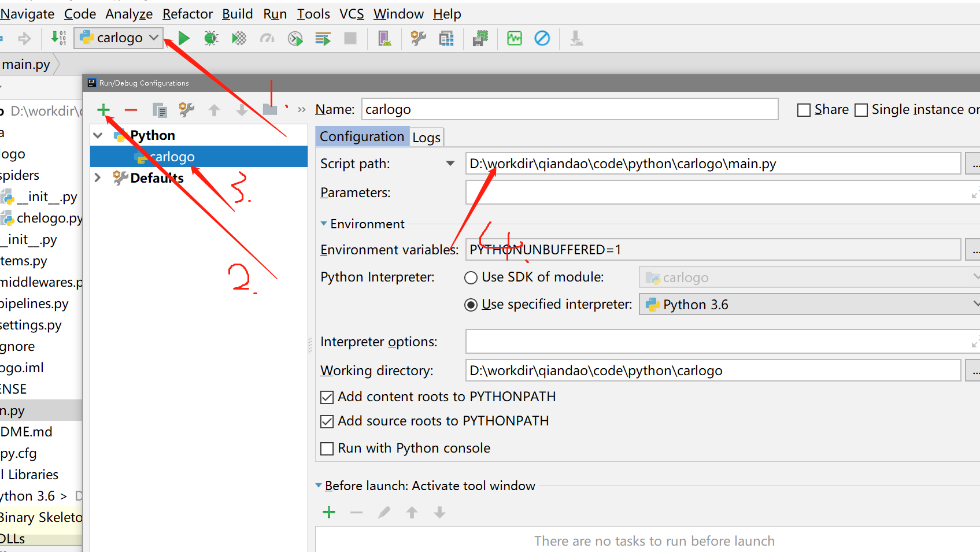Select Use SDK of module radio button
The height and width of the screenshot is (552, 980).
tap(471, 278)
